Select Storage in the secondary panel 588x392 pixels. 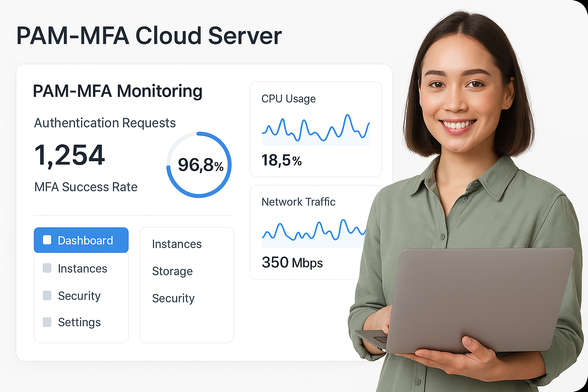click(172, 271)
